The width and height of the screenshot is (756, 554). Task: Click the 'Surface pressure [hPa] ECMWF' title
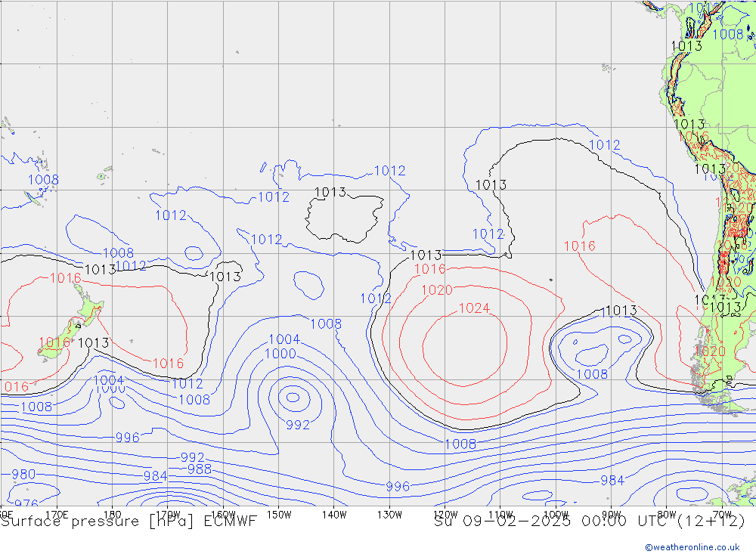coord(129,522)
